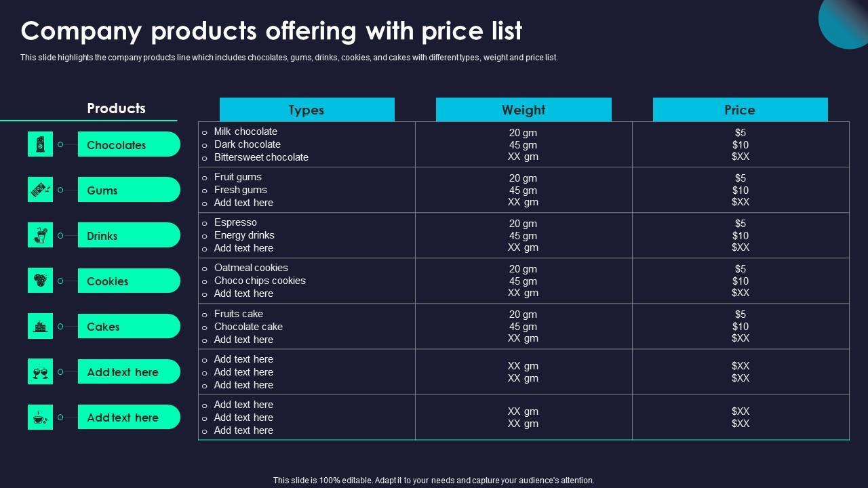Image resolution: width=868 pixels, height=488 pixels.
Task: Click the coffee cup icon
Action: (x=40, y=417)
